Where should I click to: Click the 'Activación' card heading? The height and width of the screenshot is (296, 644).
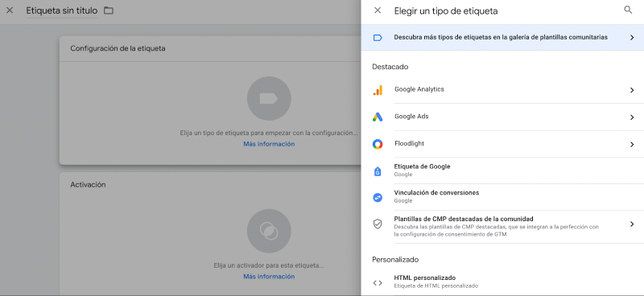(88, 185)
